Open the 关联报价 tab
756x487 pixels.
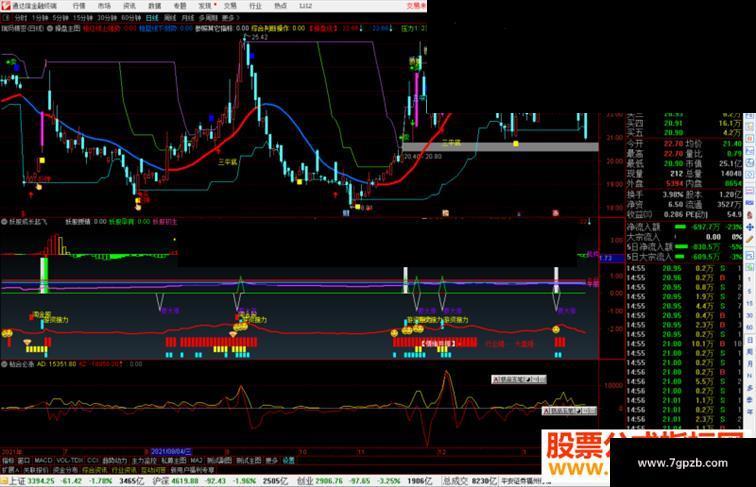pyautogui.click(x=36, y=470)
